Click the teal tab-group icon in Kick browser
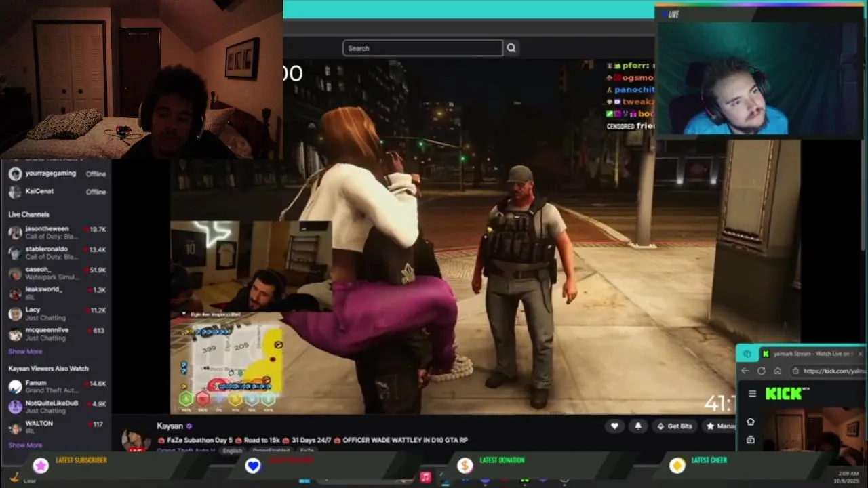 click(747, 354)
